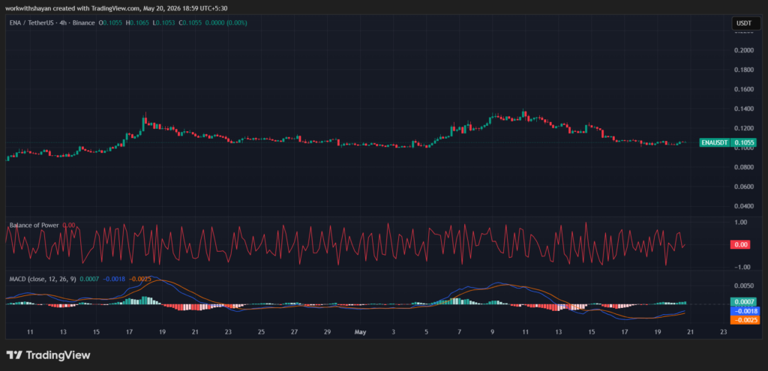The image size is (768, 371).
Task: Click the 0.0400 price axis label
Action: tap(744, 206)
